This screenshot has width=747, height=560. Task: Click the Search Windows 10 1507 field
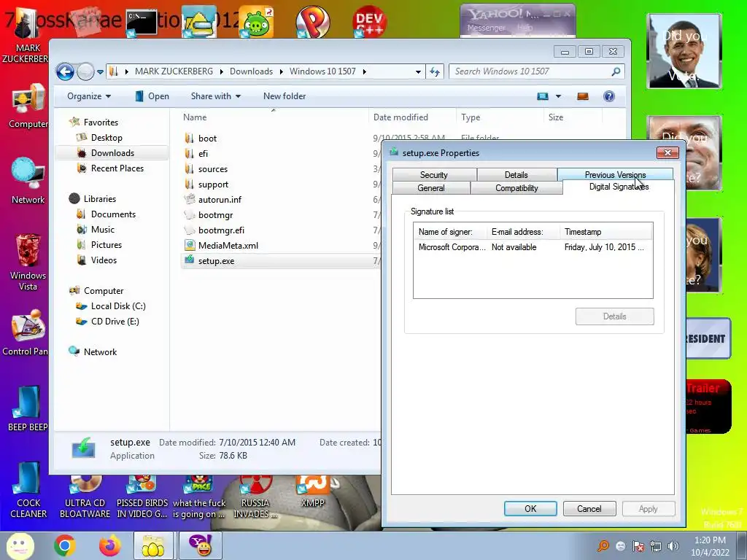(x=536, y=71)
